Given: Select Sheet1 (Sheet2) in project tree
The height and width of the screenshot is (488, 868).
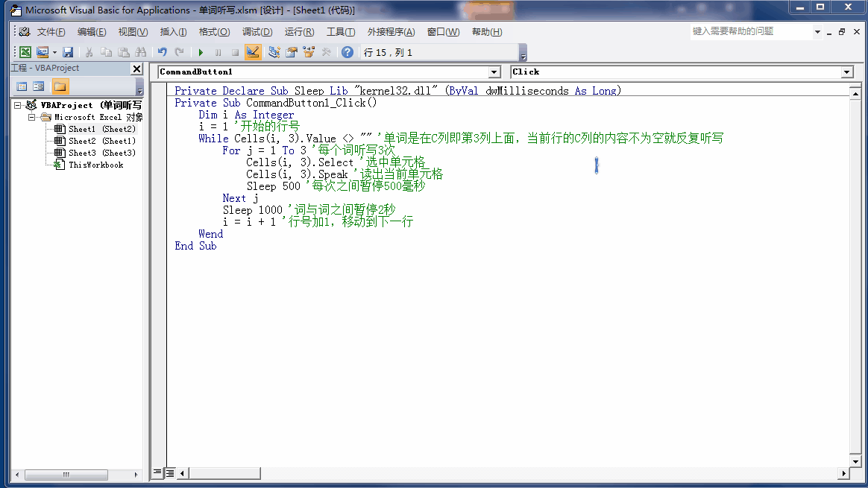Looking at the screenshot, I should tap(102, 129).
